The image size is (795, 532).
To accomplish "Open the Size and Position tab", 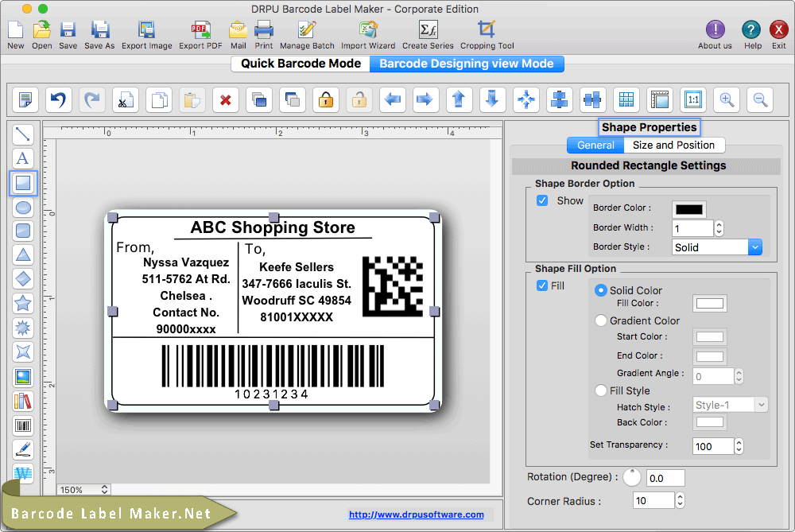I will [674, 145].
